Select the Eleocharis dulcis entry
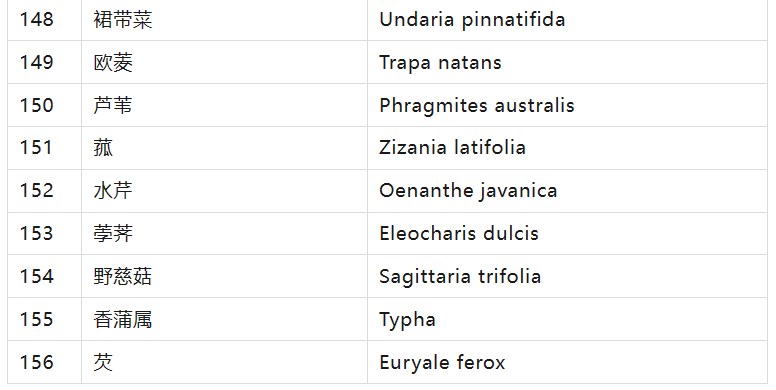 point(459,234)
